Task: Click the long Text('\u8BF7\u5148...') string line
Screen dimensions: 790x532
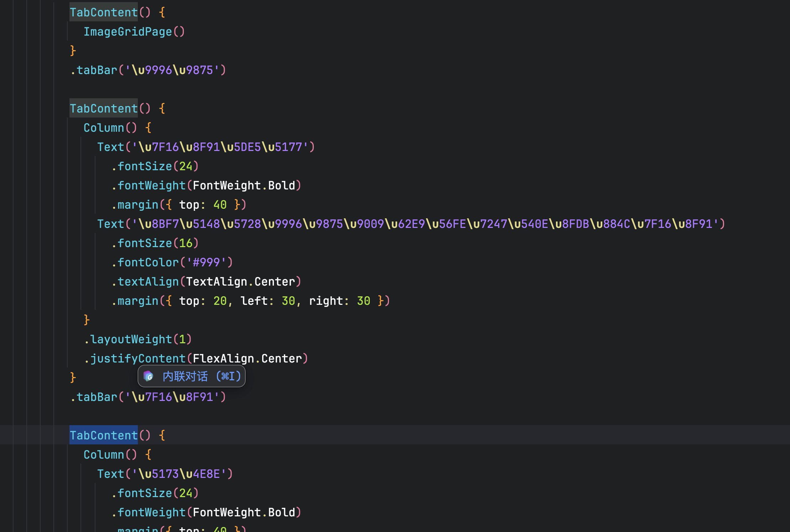Action: coord(411,224)
